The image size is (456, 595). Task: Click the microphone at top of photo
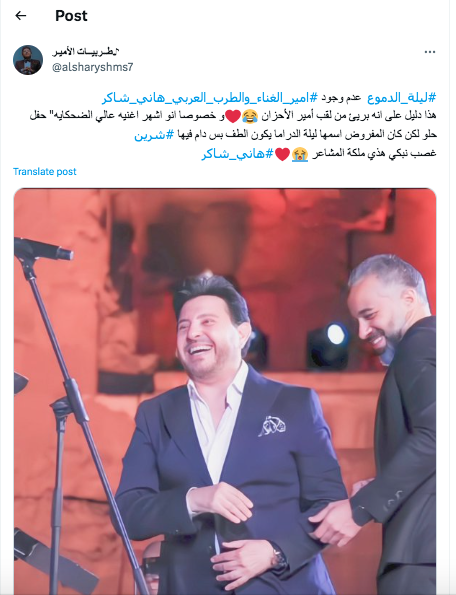43,249
